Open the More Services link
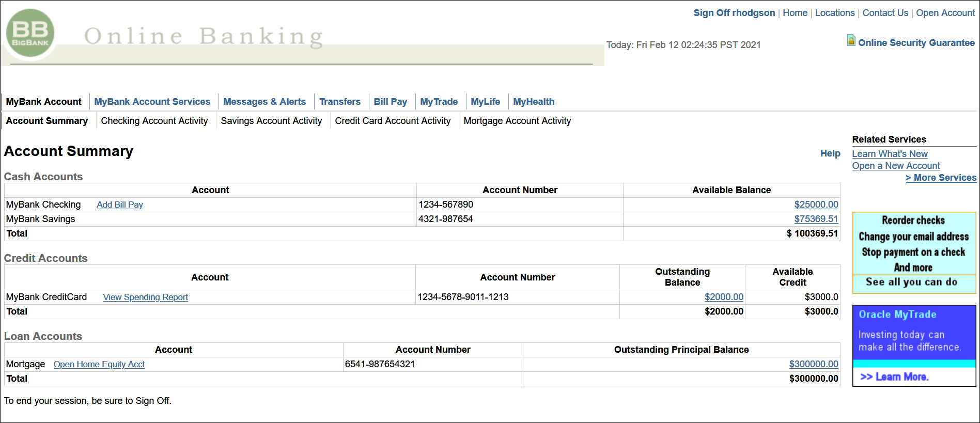The height and width of the screenshot is (423, 980). [x=941, y=178]
